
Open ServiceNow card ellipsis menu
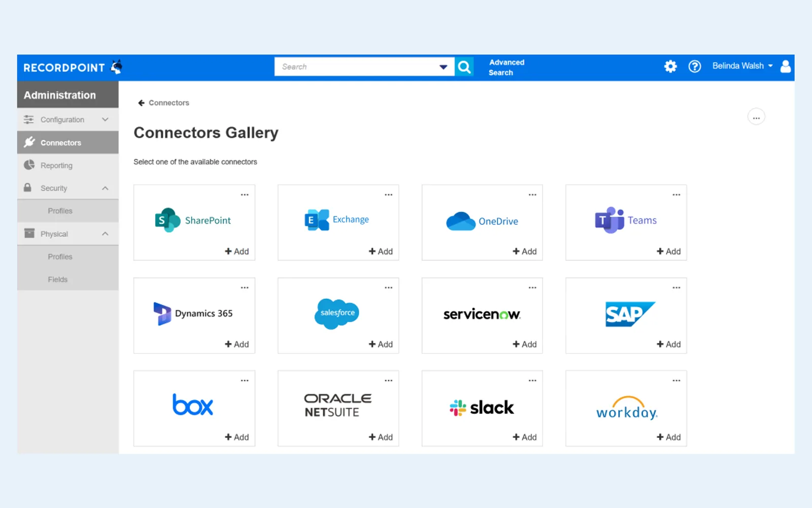(x=532, y=288)
